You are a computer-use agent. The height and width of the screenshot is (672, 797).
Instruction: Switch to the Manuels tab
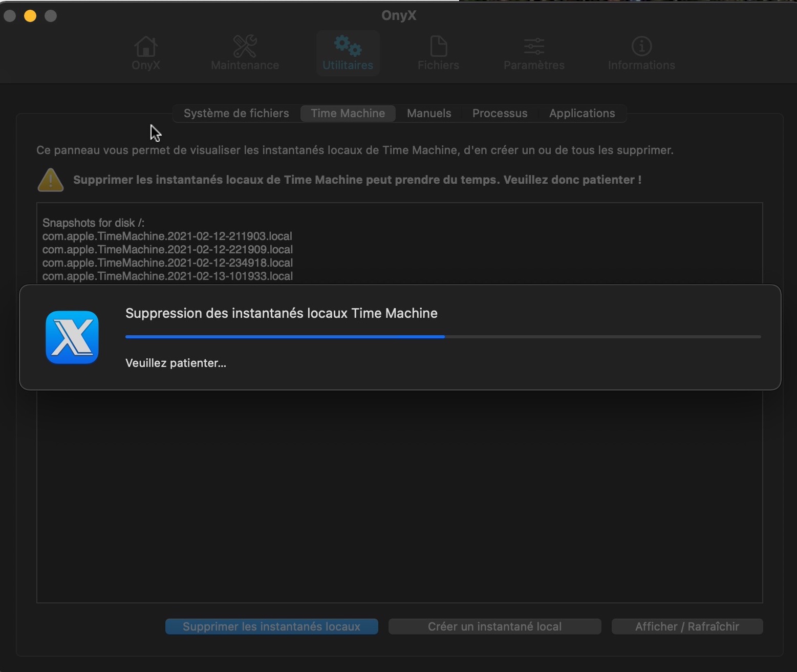click(x=429, y=113)
